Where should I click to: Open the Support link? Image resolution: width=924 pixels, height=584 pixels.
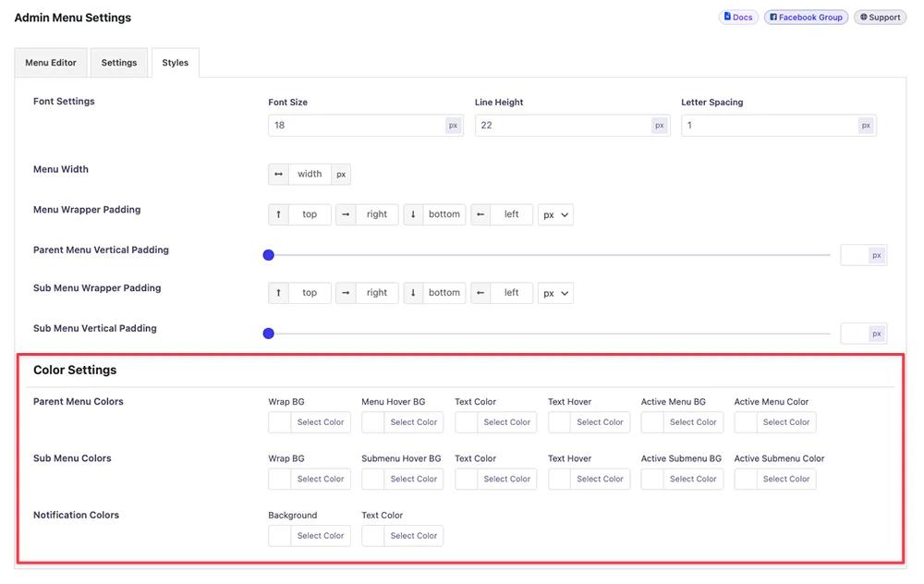[880, 17]
